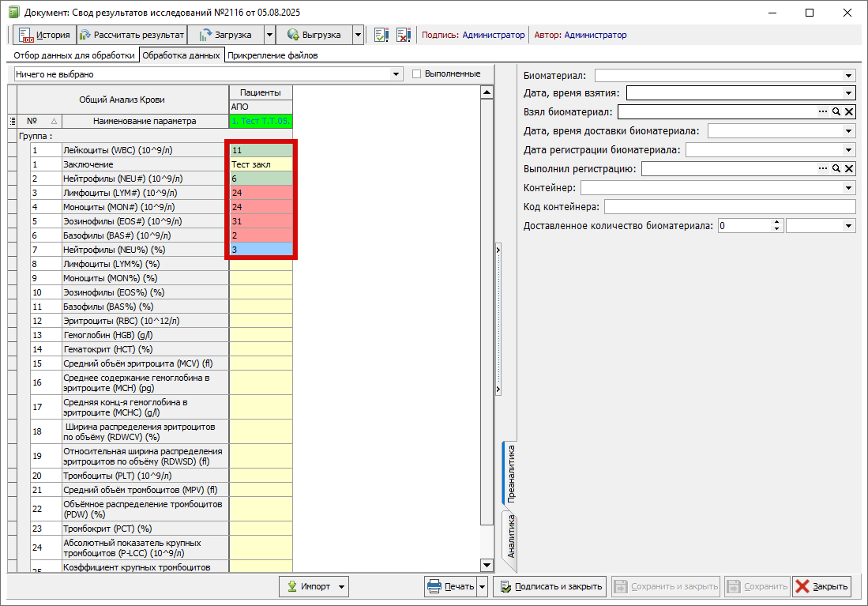Open the История log button
The width and height of the screenshot is (868, 606).
click(44, 35)
